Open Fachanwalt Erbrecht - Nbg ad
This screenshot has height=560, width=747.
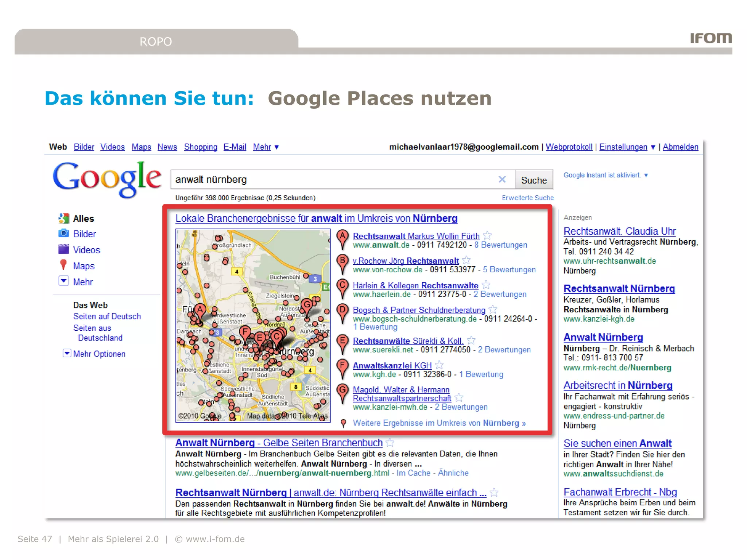tap(620, 492)
